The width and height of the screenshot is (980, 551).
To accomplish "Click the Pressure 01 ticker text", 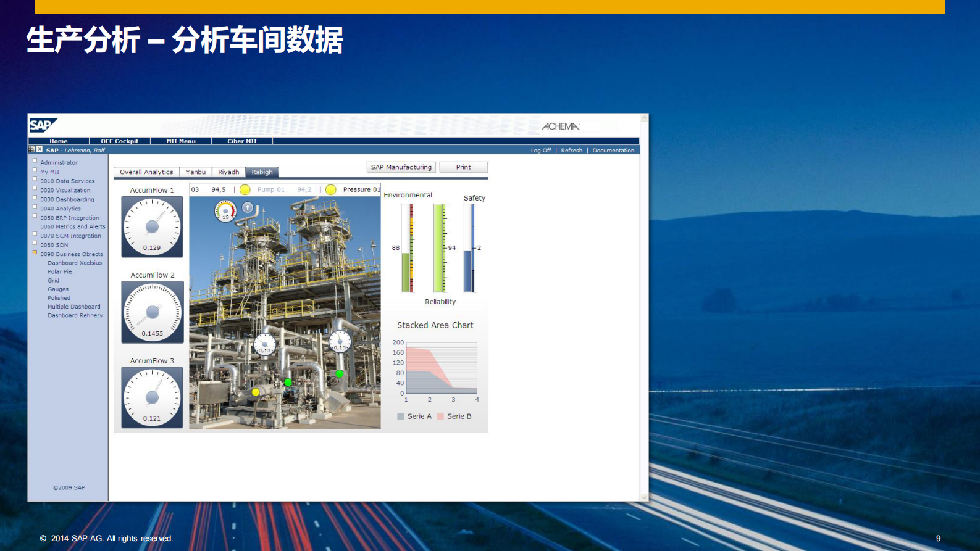I will click(361, 189).
